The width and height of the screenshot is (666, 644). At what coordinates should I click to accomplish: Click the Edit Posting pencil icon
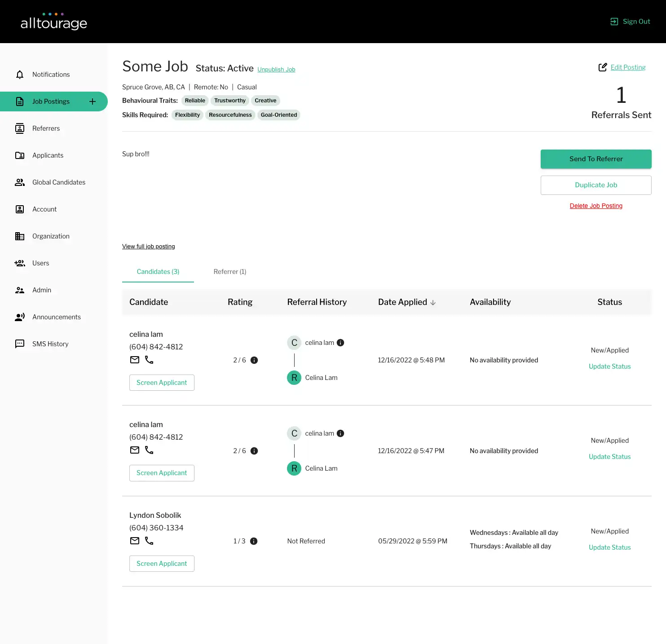coord(603,67)
